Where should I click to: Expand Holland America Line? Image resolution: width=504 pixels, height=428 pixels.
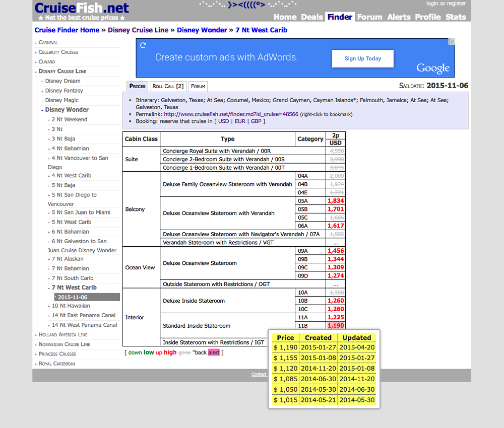pyautogui.click(x=63, y=334)
